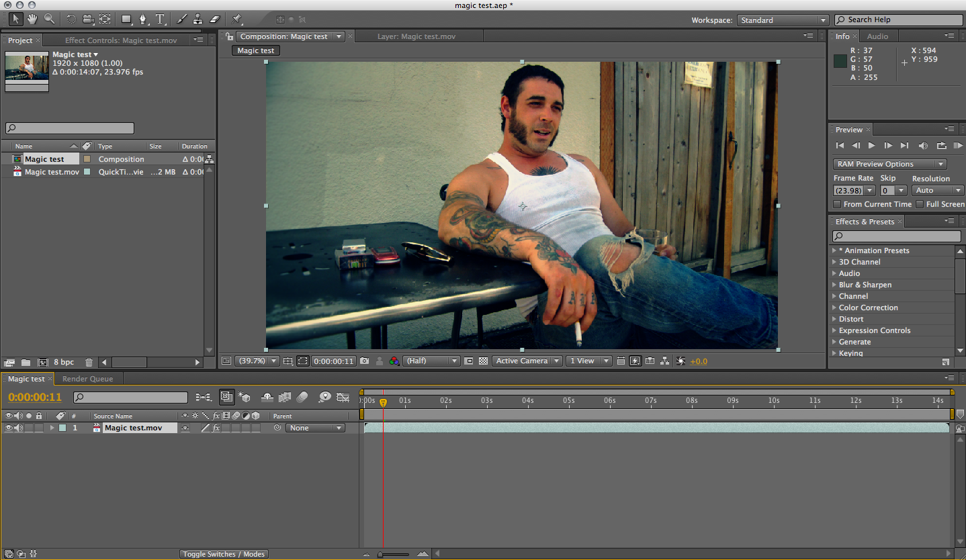Screen dimensions: 966x560
Task: Enable the From Current Time checkbox
Action: point(837,204)
